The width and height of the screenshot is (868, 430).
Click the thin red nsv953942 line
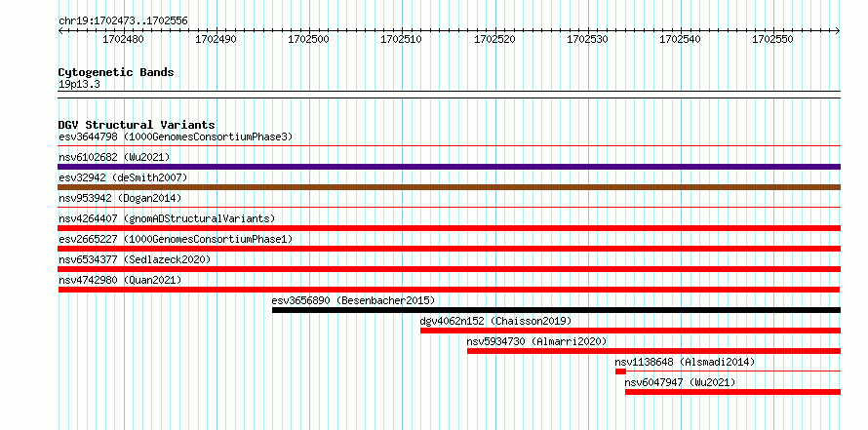(x=449, y=208)
